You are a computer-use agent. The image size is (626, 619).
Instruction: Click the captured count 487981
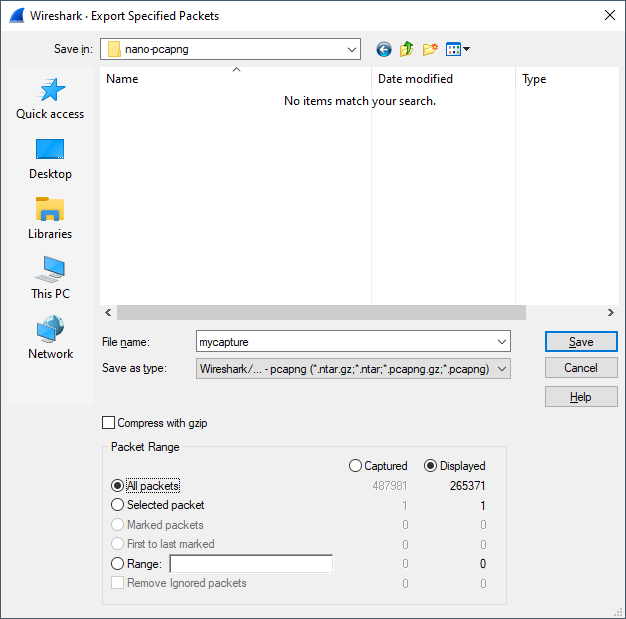click(390, 486)
